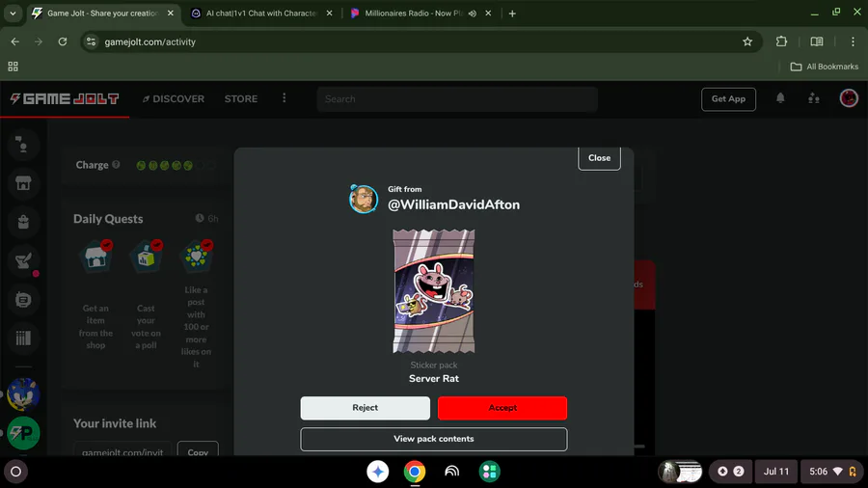Click the Get App button
868x488 pixels.
tap(728, 99)
